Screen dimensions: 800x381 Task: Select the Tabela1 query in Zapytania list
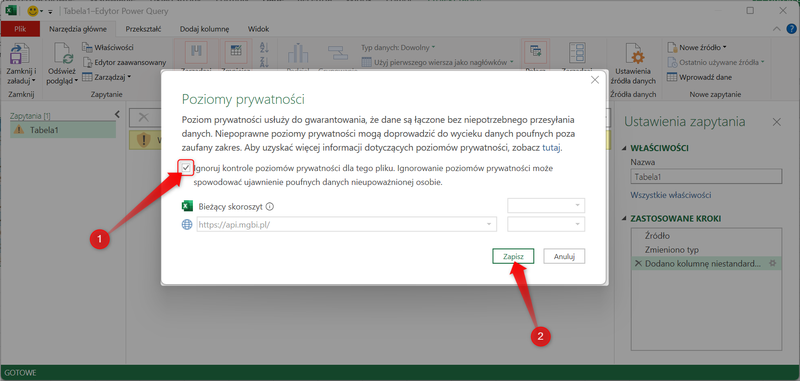(63, 130)
